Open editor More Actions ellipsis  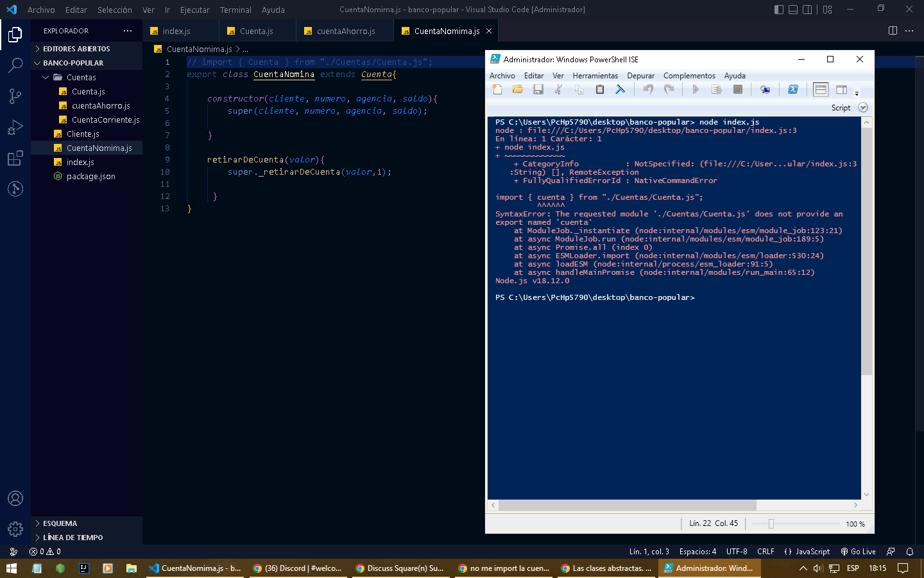click(x=909, y=31)
